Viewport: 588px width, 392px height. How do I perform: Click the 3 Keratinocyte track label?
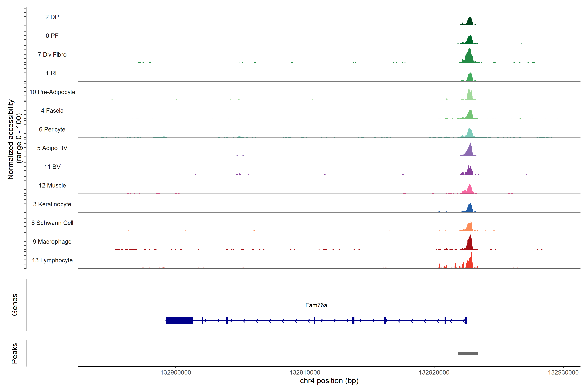[x=52, y=204]
